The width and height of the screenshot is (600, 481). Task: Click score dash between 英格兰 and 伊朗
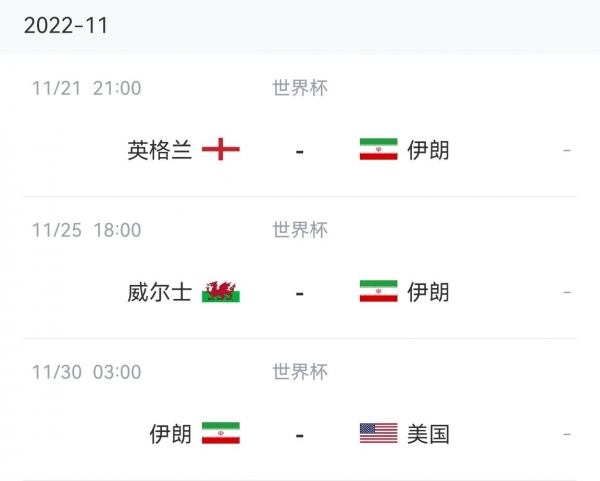click(300, 151)
